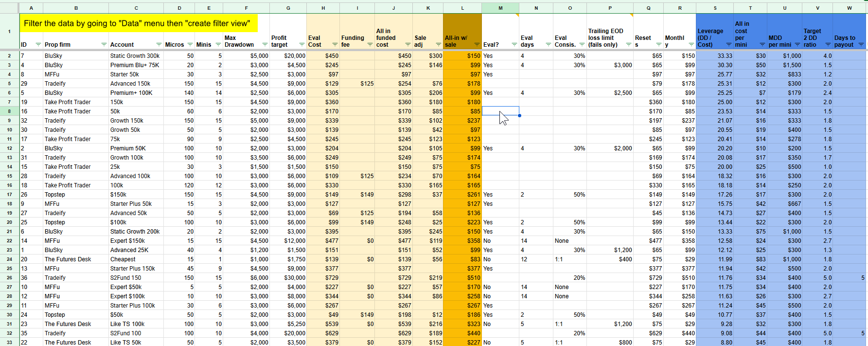The height and width of the screenshot is (346, 868).
Task: Click the '1:1' consistency cell in row 24
Action: 570,259
